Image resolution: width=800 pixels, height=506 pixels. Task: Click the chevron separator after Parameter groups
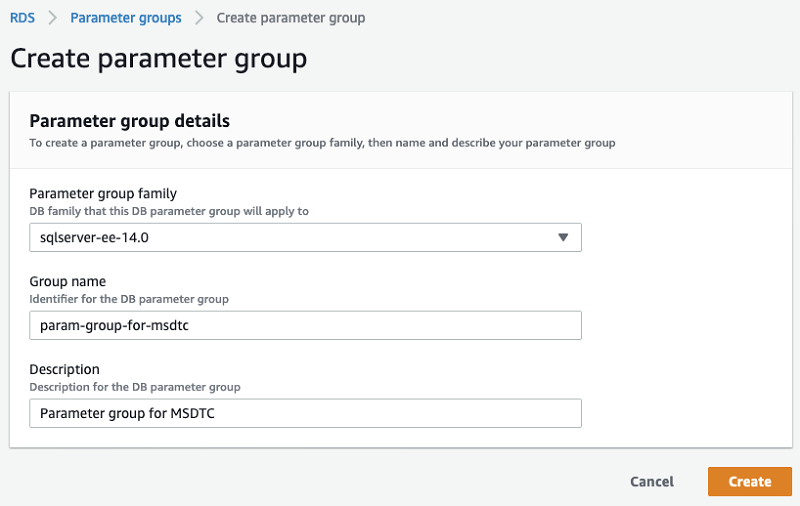[199, 18]
